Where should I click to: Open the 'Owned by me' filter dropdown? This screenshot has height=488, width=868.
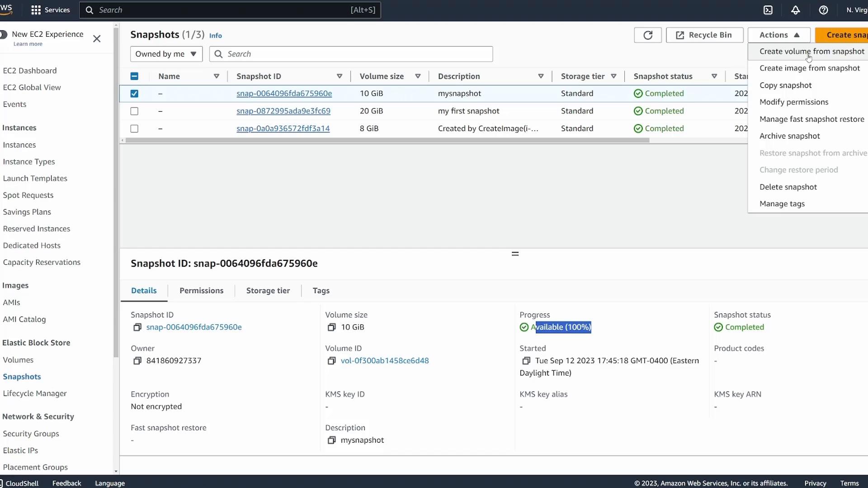pos(166,54)
